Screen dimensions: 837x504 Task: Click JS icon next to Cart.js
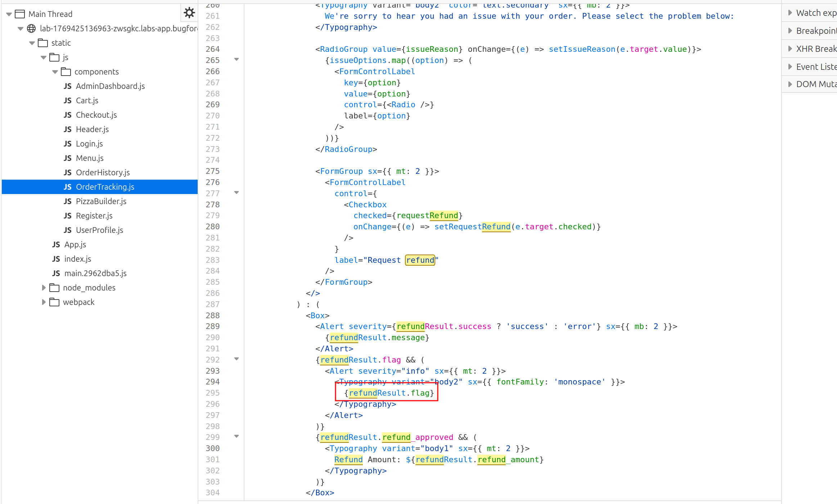68,100
